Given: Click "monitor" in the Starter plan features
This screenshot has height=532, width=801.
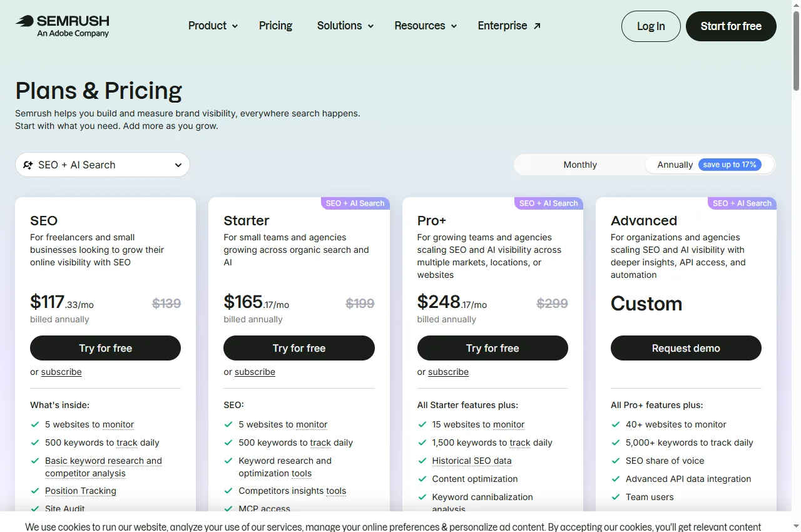Looking at the screenshot, I should (312, 424).
